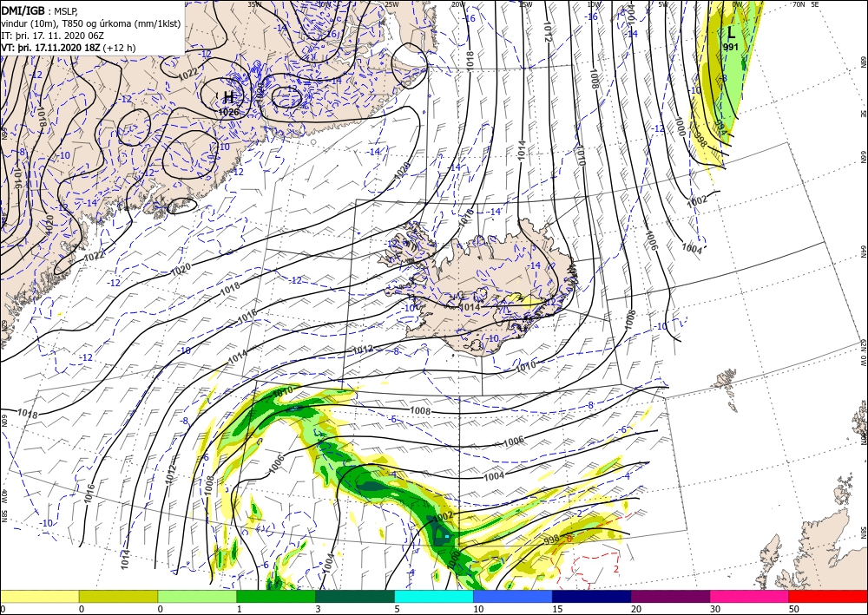Click the 1014 isobar label over southern Iceland
This screenshot has width=868, height=615.
click(470, 307)
